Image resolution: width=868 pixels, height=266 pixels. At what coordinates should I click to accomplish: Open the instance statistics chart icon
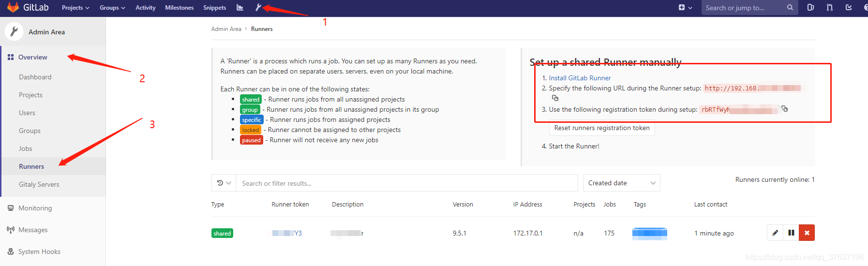pos(239,7)
